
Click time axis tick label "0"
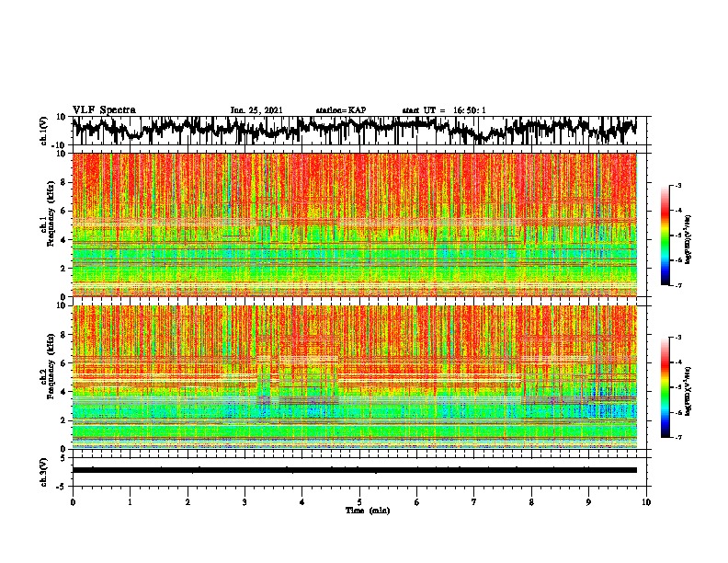[73, 502]
